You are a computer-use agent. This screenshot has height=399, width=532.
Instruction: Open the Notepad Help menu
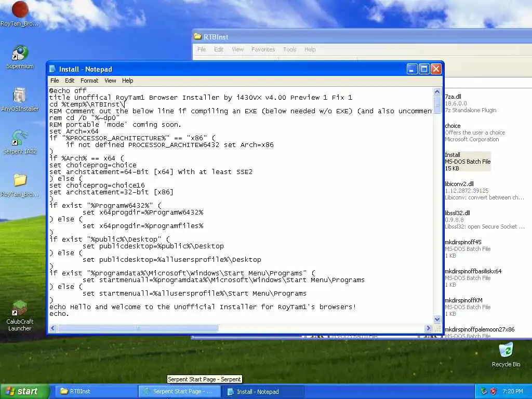[x=128, y=81]
